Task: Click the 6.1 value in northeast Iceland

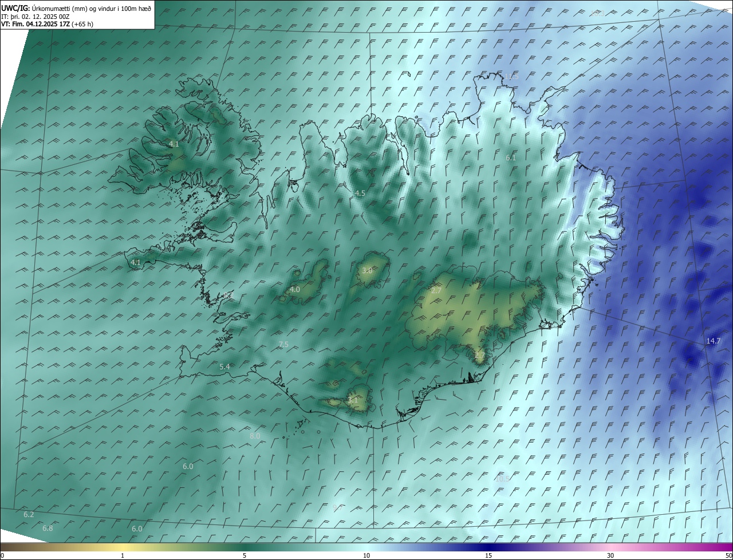Action: coord(511,157)
